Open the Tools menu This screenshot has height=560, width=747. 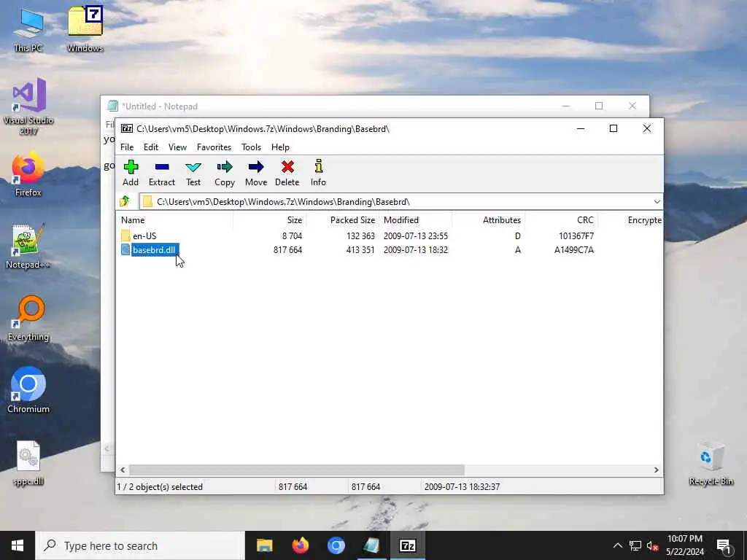(251, 147)
